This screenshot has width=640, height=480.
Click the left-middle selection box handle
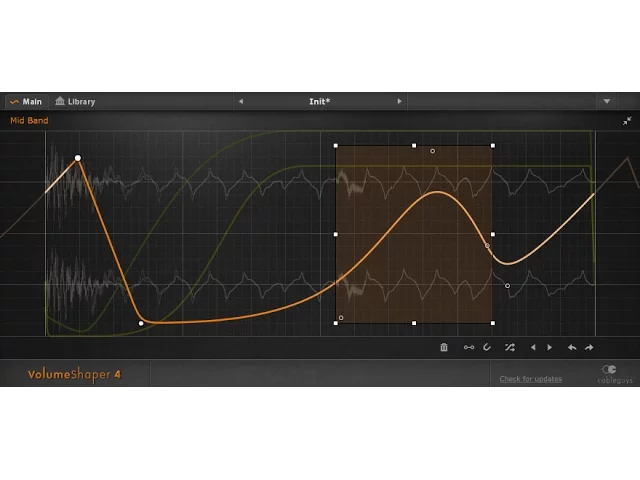(x=336, y=234)
